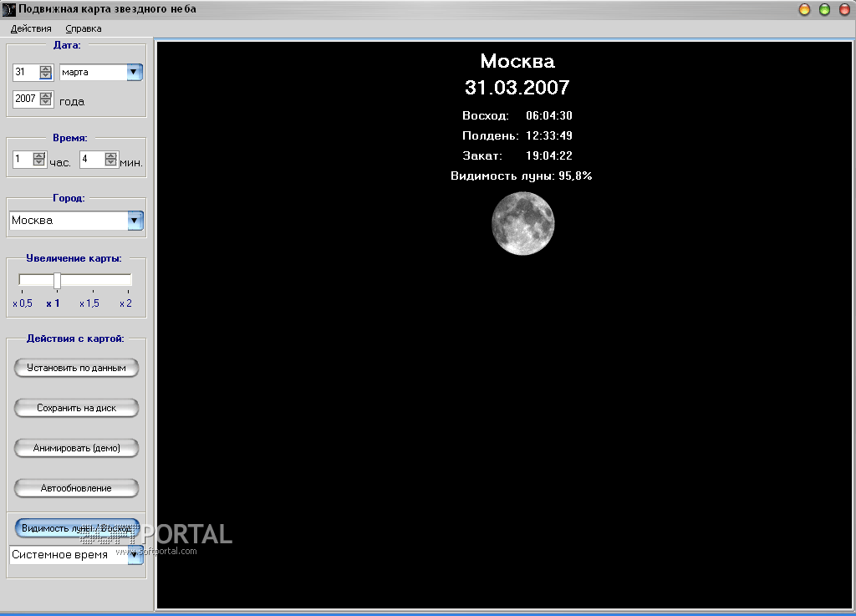The width and height of the screenshot is (856, 616).
Task: Click the Видимость луны: 95,8% text
Action: [522, 176]
